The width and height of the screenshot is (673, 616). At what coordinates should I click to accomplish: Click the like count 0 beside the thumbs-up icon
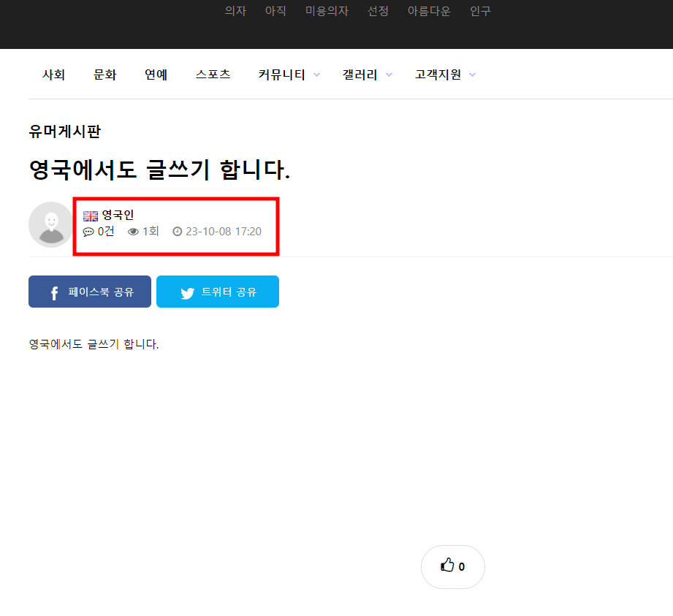click(461, 567)
